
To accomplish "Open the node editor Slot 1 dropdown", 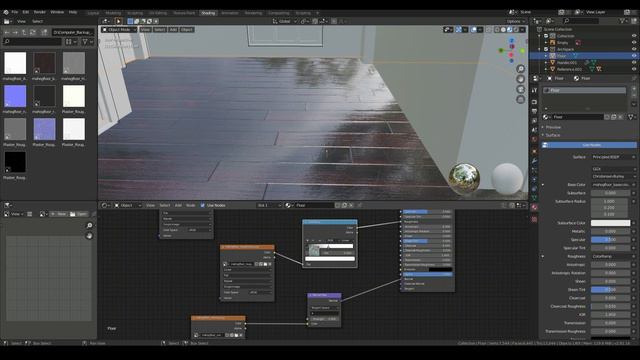I will point(269,205).
